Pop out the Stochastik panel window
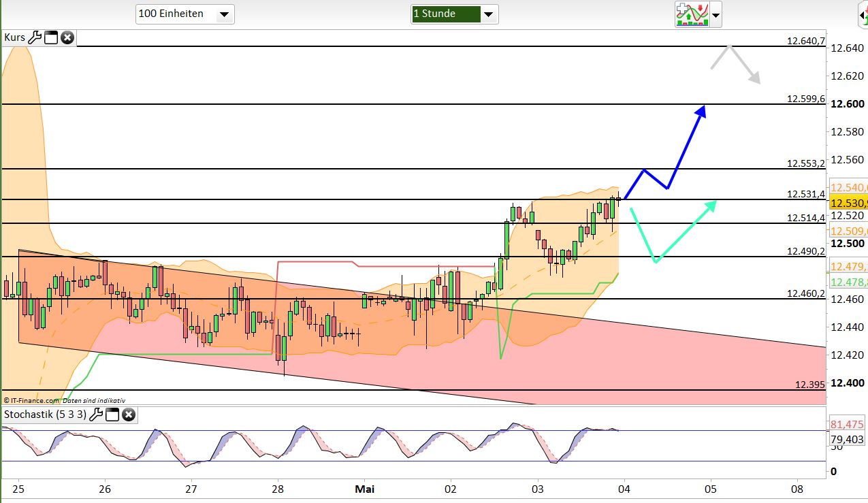Viewport: 868px width, 503px height. 112,414
